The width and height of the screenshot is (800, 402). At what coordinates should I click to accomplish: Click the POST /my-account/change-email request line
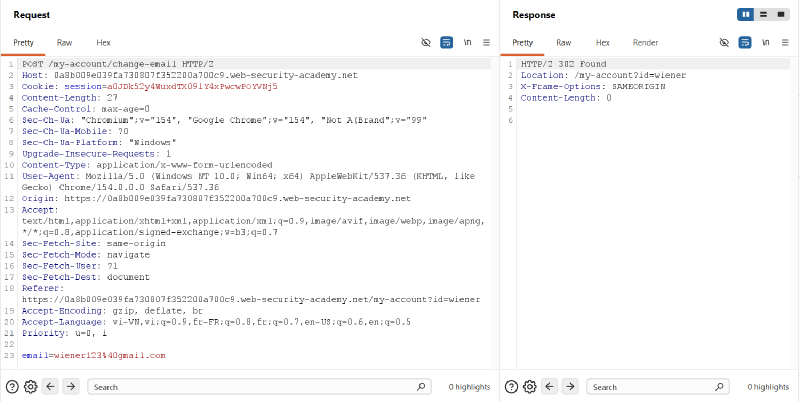tap(118, 64)
